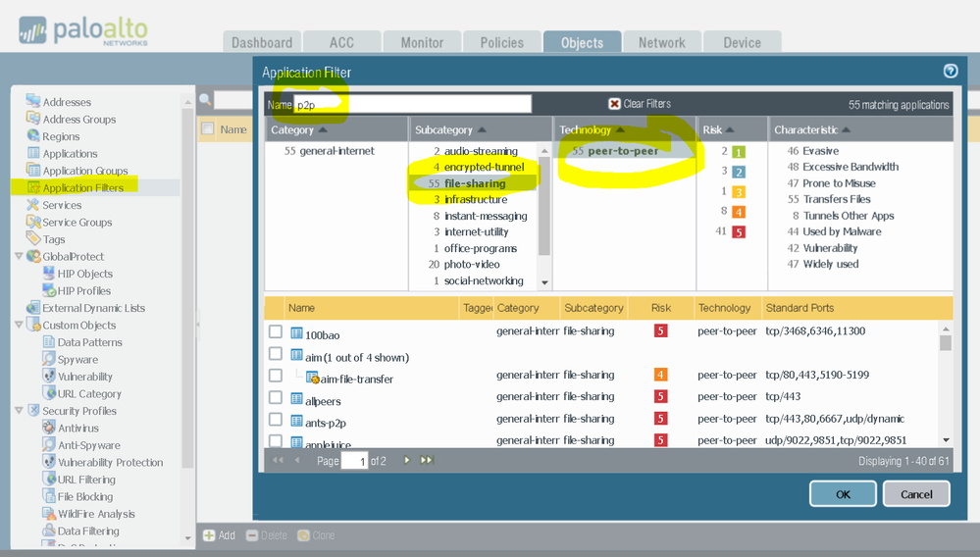Select the ants-p2p checkbox

point(276,420)
